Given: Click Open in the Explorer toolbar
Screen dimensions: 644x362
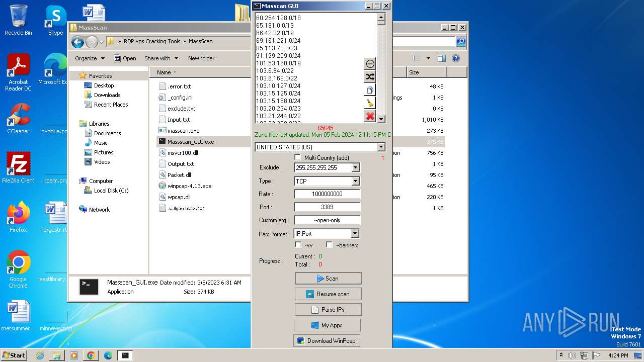Looking at the screenshot, I should [x=125, y=58].
